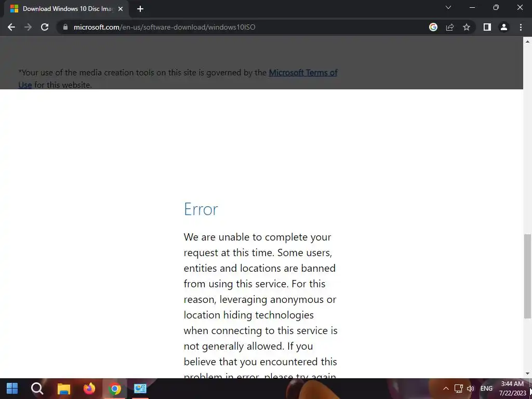532x399 pixels.
Task: Open the Google icon in address bar
Action: (433, 27)
